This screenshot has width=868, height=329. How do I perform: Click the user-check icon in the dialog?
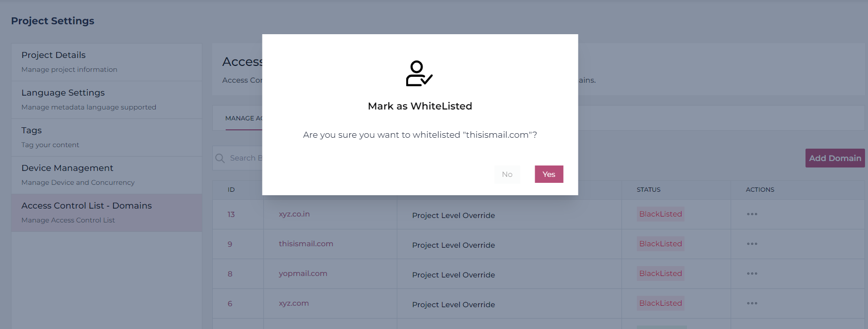coord(419,73)
